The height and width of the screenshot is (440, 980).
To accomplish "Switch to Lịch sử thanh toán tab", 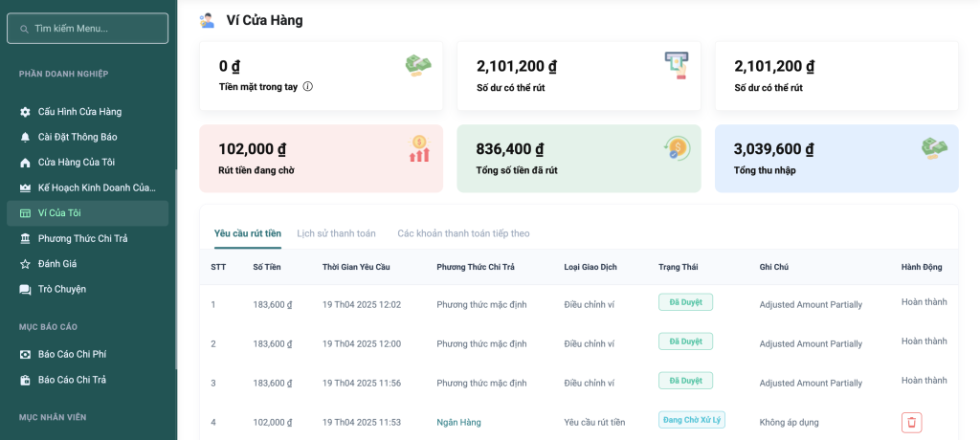I will click(x=336, y=233).
